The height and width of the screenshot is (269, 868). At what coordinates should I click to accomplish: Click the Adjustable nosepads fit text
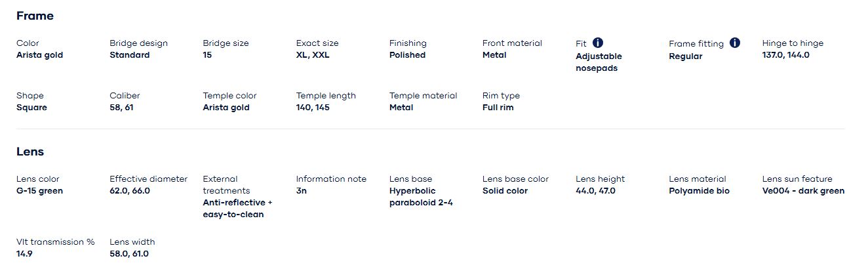pyautogui.click(x=599, y=62)
